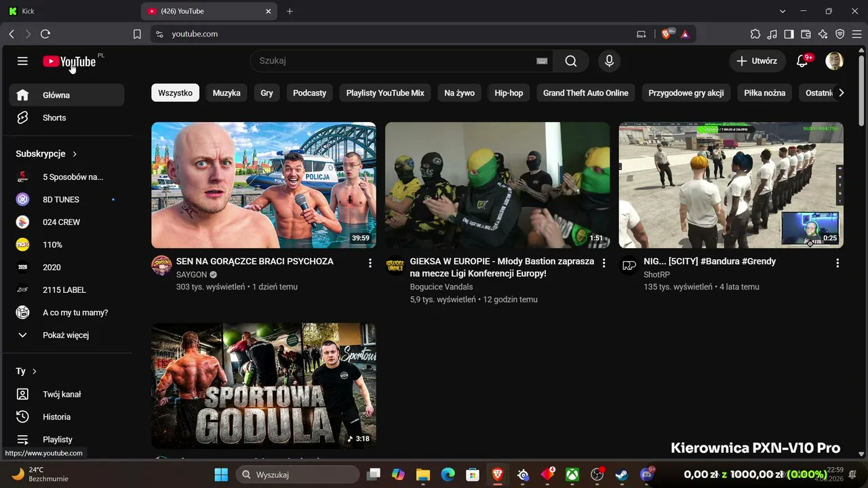
Task: Open the Brave VPN shield icon
Action: [x=840, y=34]
